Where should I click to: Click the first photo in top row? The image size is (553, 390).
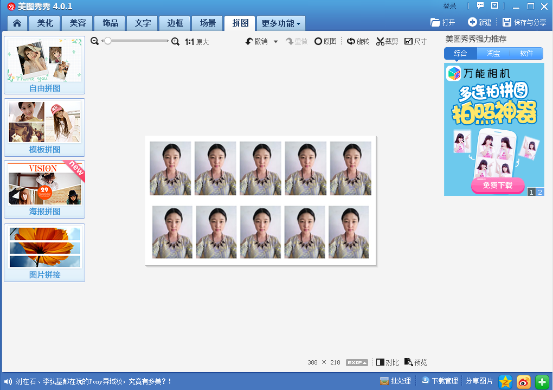(x=170, y=168)
